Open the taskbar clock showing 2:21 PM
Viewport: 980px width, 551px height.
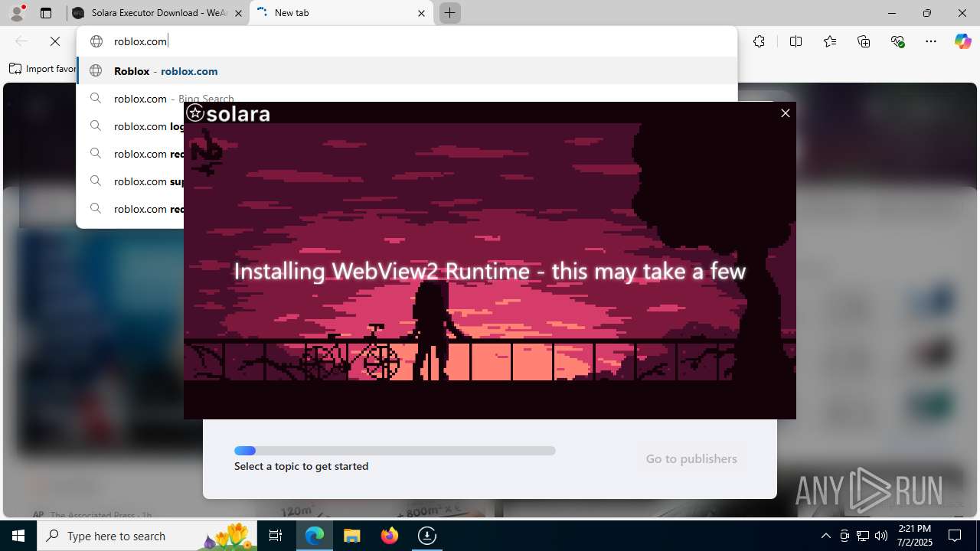(x=915, y=536)
